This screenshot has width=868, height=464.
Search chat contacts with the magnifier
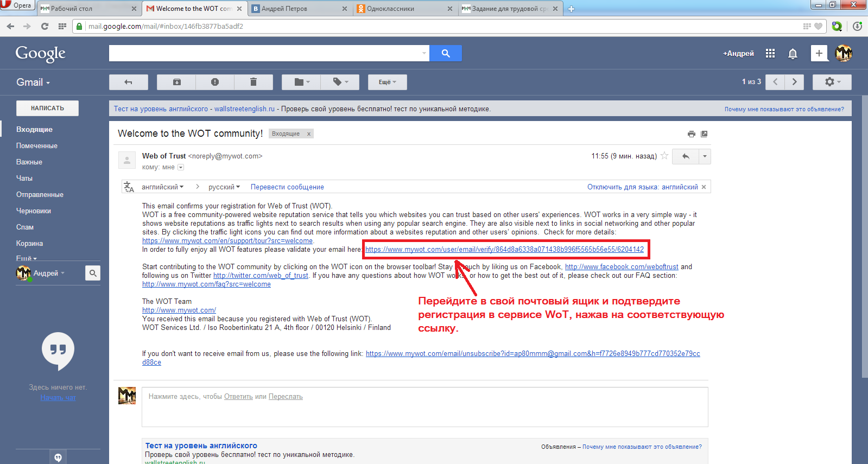pos(93,273)
